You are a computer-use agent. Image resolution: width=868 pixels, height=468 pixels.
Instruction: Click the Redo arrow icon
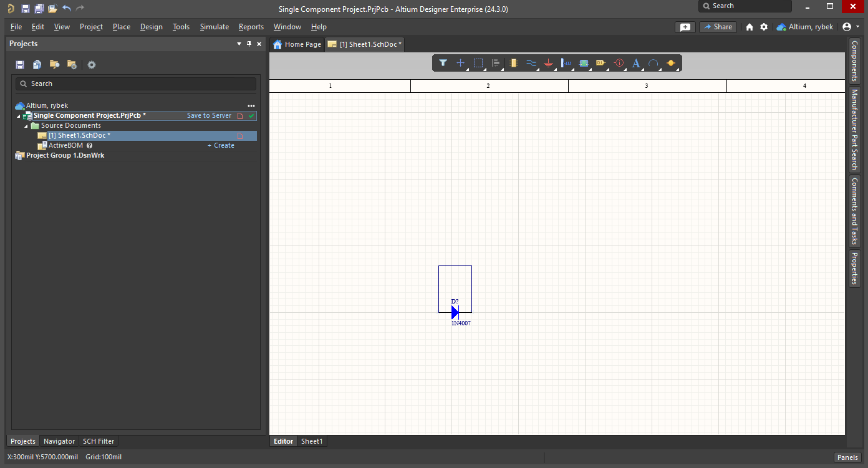[x=80, y=8]
